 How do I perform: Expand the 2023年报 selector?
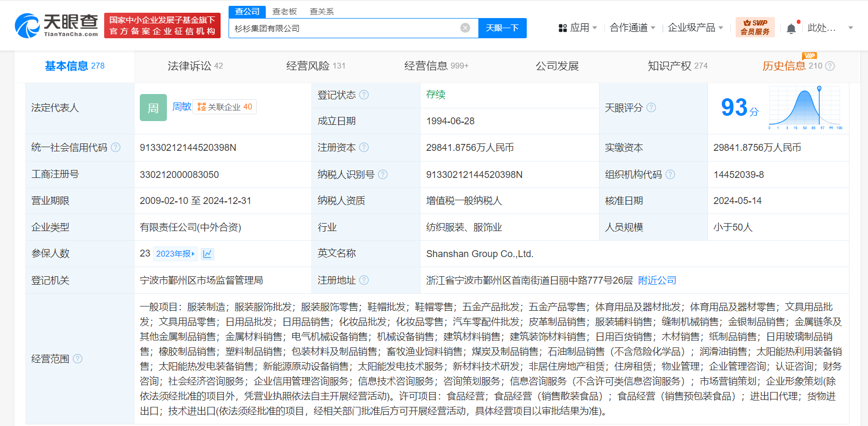click(x=175, y=254)
